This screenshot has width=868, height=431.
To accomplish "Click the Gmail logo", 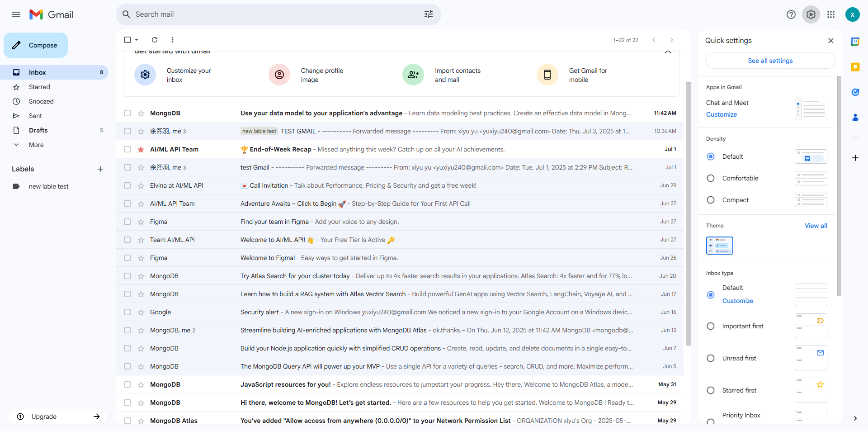I will click(x=52, y=14).
